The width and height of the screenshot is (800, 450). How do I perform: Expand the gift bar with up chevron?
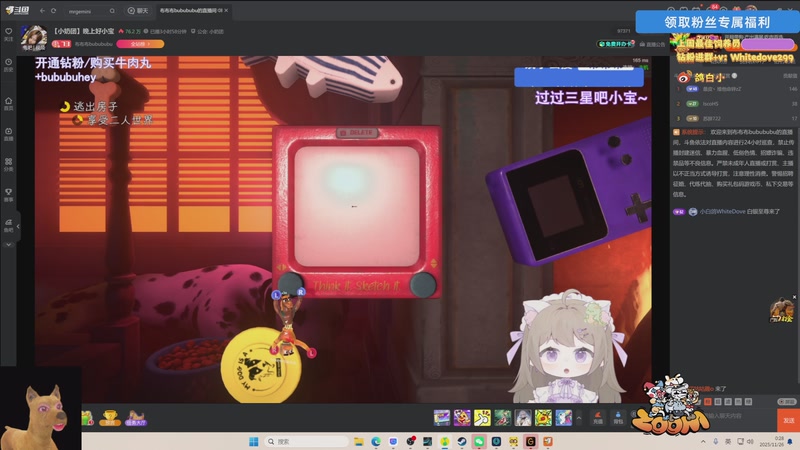click(x=579, y=418)
